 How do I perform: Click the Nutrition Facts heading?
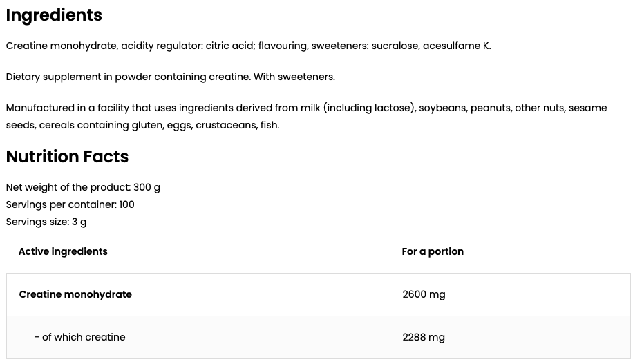tap(67, 157)
